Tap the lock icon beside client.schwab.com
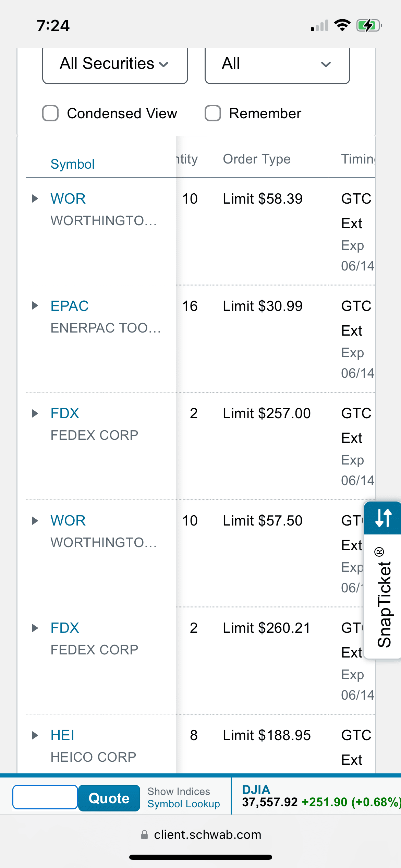Image resolution: width=401 pixels, height=868 pixels. (x=145, y=835)
